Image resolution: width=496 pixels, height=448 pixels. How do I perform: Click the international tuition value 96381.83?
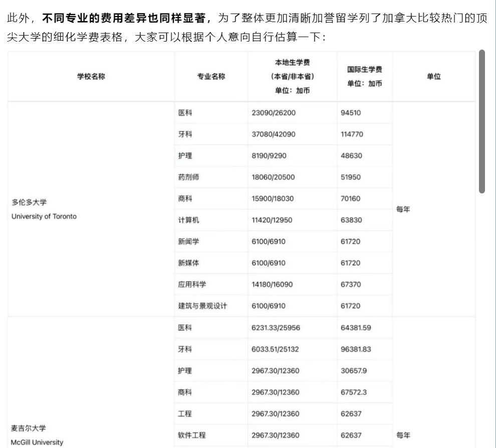[x=356, y=349]
